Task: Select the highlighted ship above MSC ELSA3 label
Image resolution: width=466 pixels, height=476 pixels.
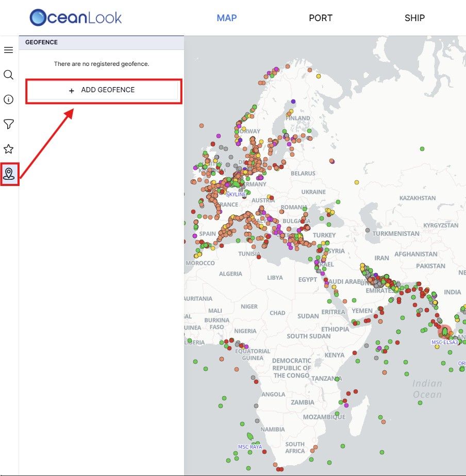Action: [444, 332]
